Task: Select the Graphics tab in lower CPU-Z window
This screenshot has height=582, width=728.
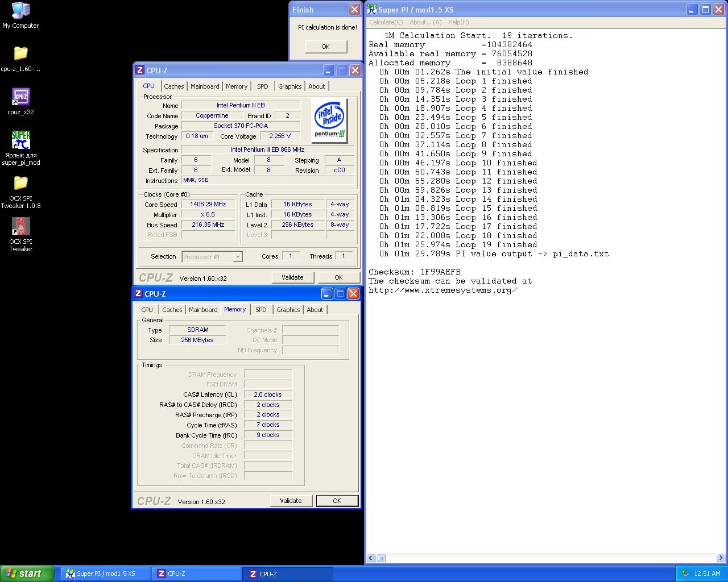Action: point(288,310)
